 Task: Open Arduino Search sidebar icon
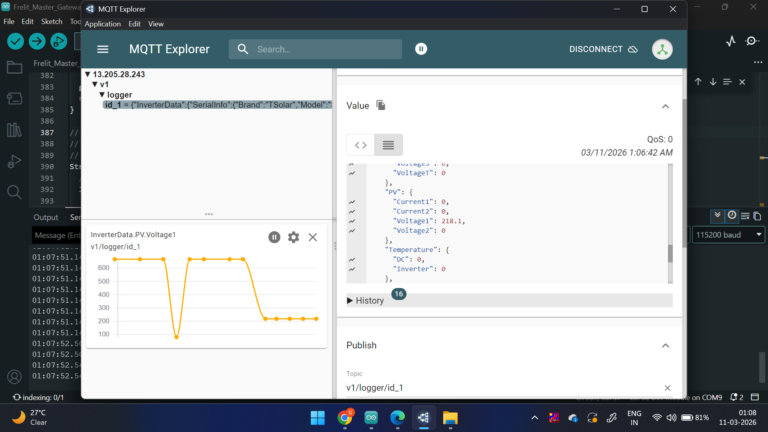tap(14, 192)
